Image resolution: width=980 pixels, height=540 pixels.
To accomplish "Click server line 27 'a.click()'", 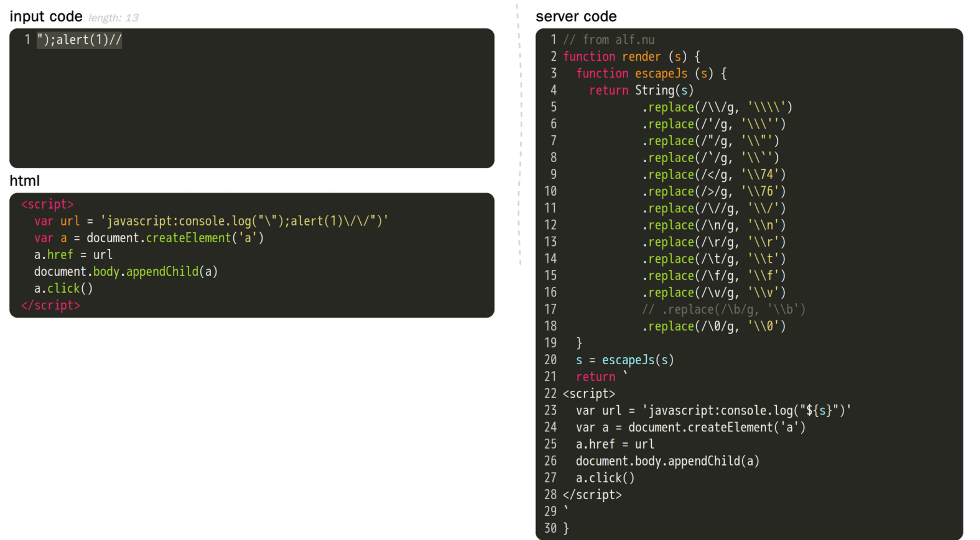I will pyautogui.click(x=605, y=478).
